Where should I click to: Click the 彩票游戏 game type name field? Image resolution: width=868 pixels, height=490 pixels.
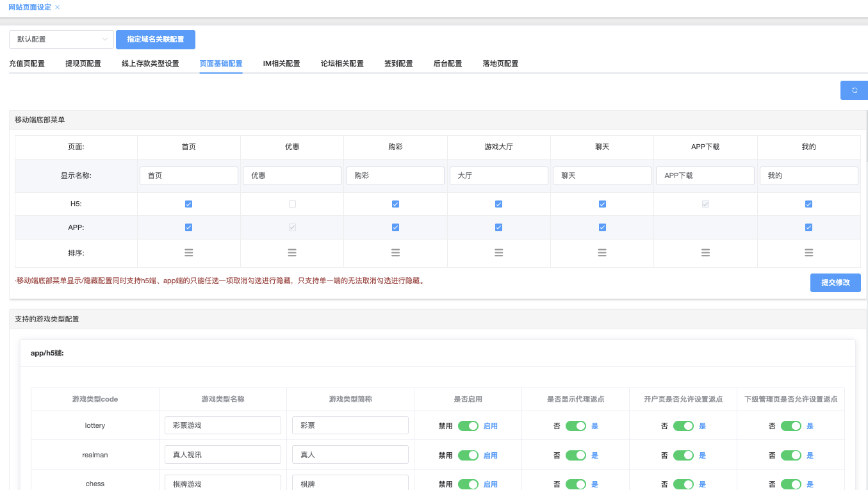pos(222,425)
